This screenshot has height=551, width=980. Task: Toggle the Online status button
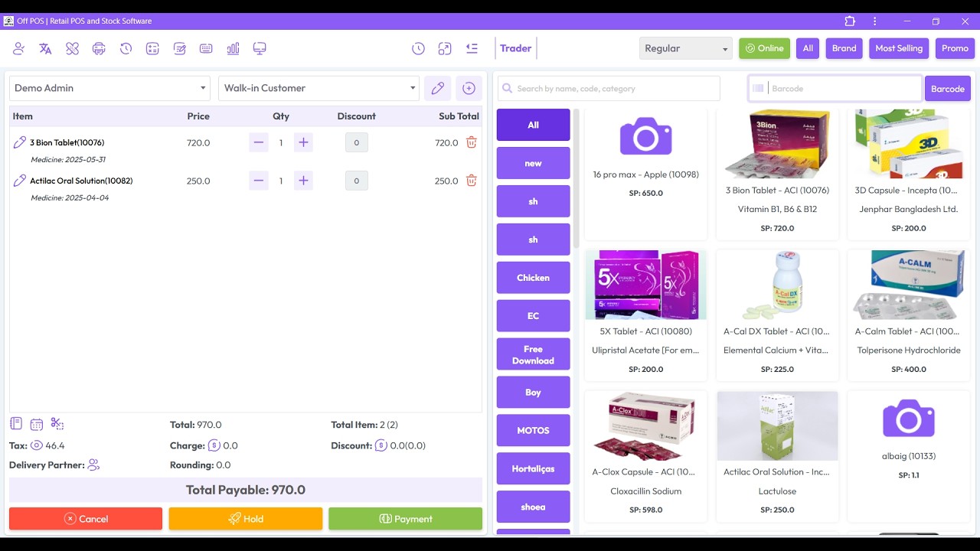tap(764, 48)
